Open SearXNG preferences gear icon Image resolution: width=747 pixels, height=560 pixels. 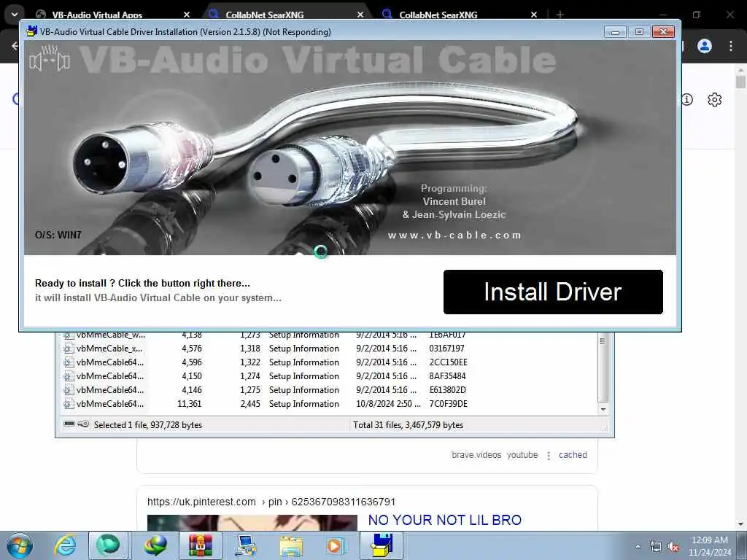[x=714, y=99]
